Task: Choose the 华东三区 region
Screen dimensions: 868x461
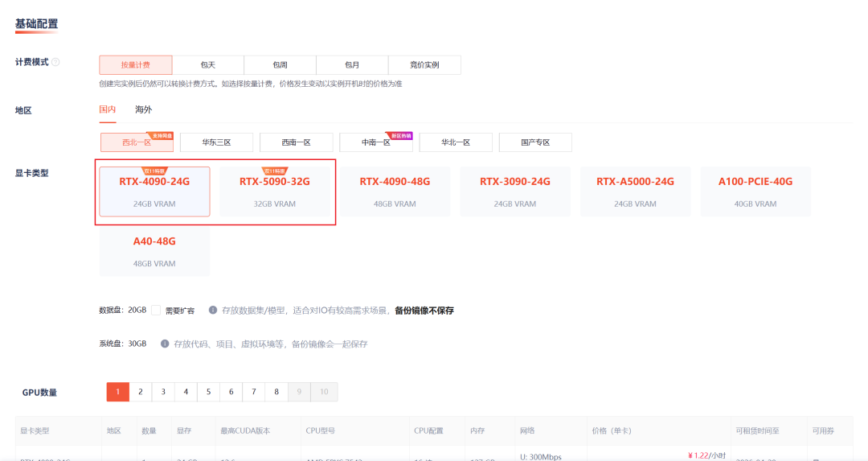Action: 216,142
